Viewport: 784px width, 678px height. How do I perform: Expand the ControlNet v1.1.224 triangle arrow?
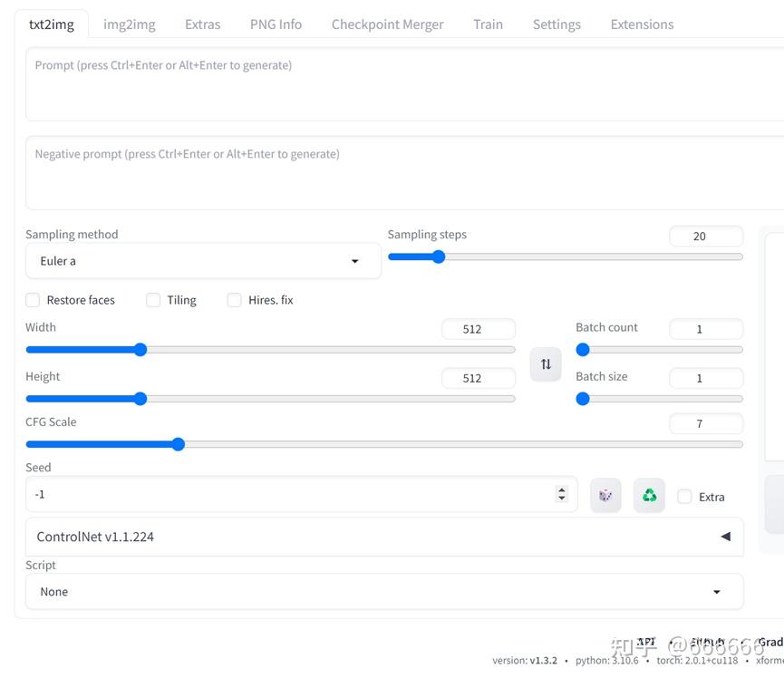(725, 537)
